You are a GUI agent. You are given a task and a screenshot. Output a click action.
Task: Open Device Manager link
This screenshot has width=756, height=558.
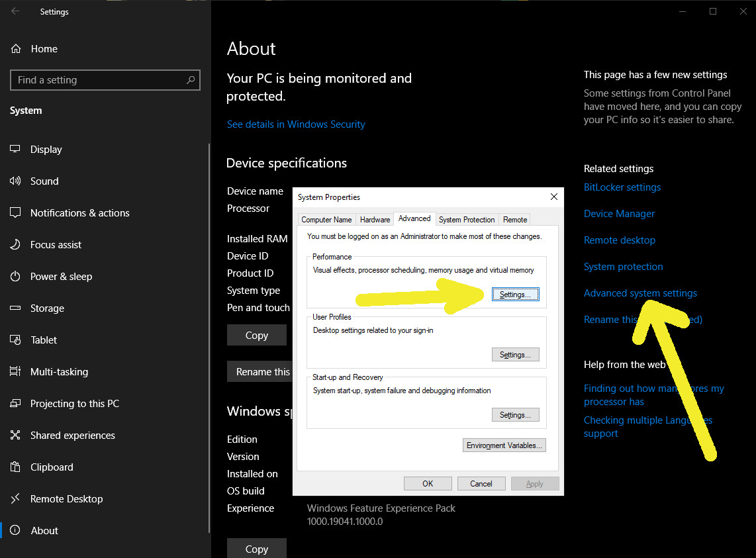click(x=619, y=214)
